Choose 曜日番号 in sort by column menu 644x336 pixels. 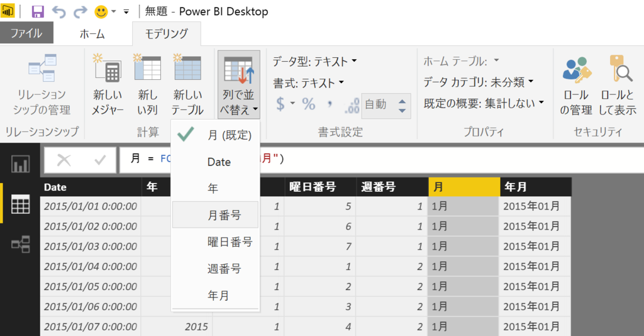pos(216,242)
